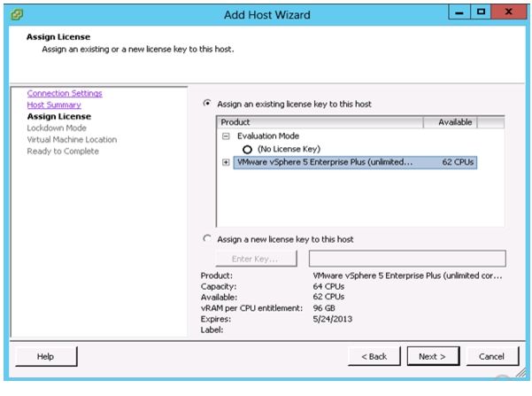Select Assign an existing license key radio button
Image resolution: width=532 pixels, height=396 pixels.
[207, 103]
